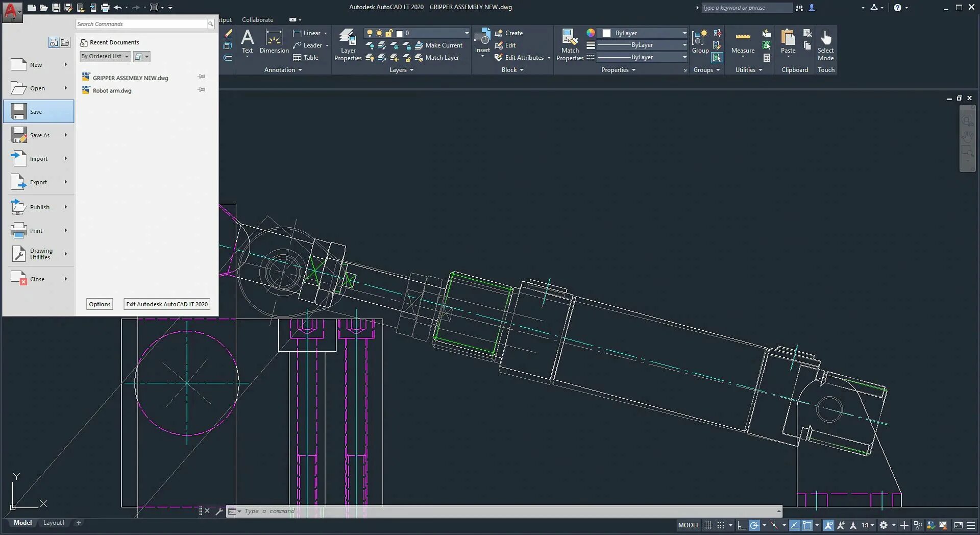Click the Group objects icon

pyautogui.click(x=700, y=41)
